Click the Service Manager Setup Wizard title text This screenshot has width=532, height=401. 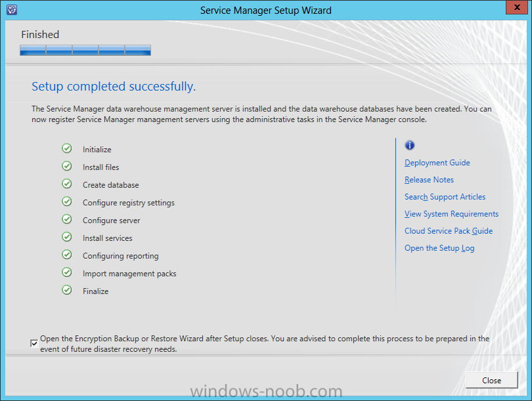265,11
